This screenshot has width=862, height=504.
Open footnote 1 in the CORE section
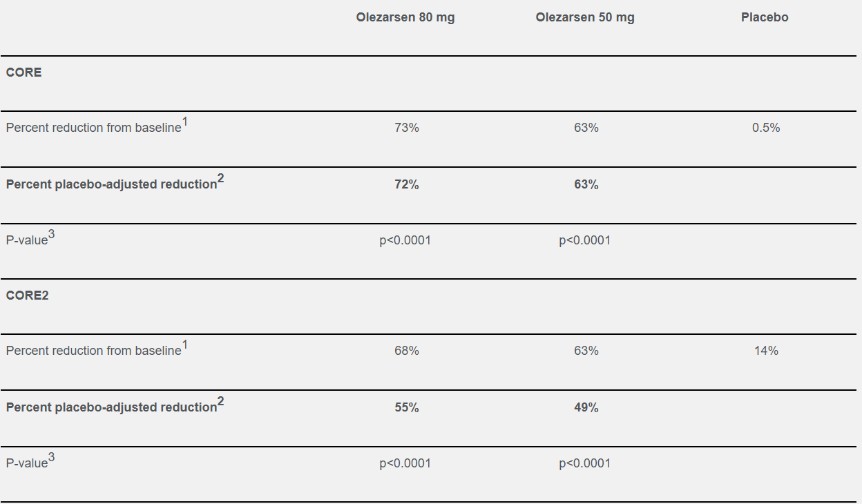pos(184,122)
